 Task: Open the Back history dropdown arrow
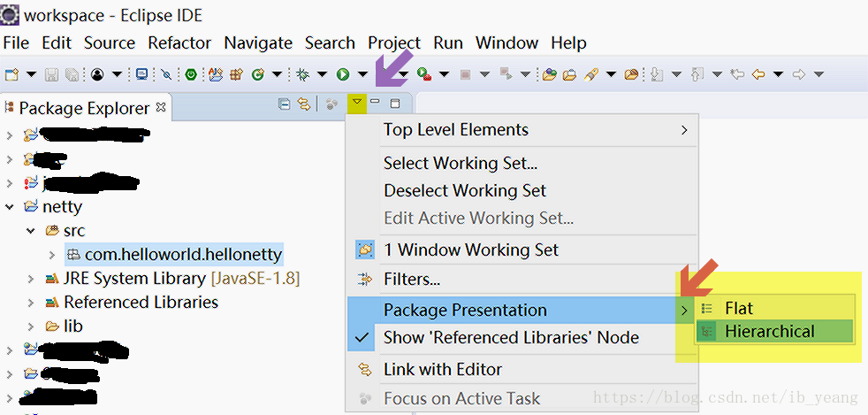click(779, 74)
